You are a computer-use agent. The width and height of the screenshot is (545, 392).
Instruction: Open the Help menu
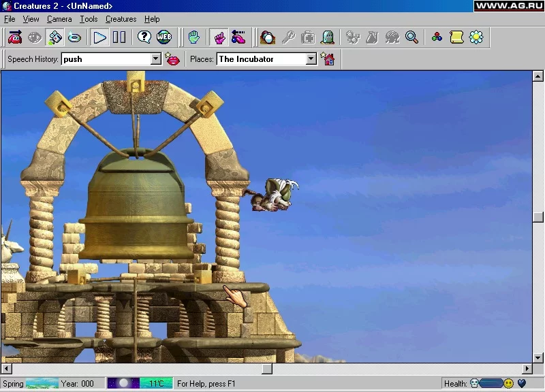coord(152,19)
